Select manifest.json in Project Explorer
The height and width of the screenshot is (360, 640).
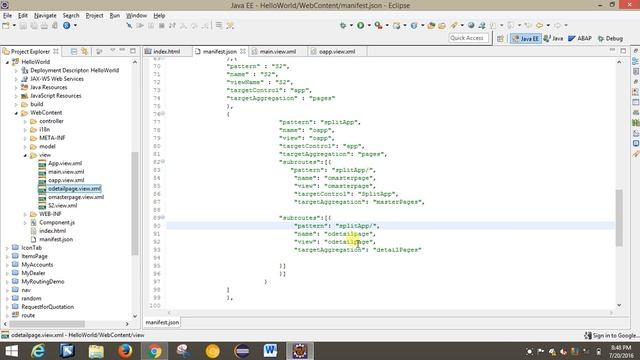(56, 240)
